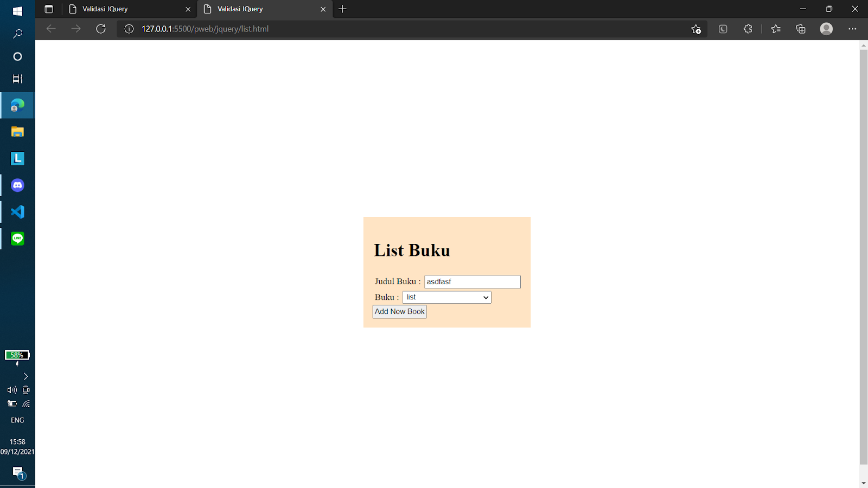The image size is (868, 488).
Task: Open Windows search from the taskbar
Action: point(17,34)
